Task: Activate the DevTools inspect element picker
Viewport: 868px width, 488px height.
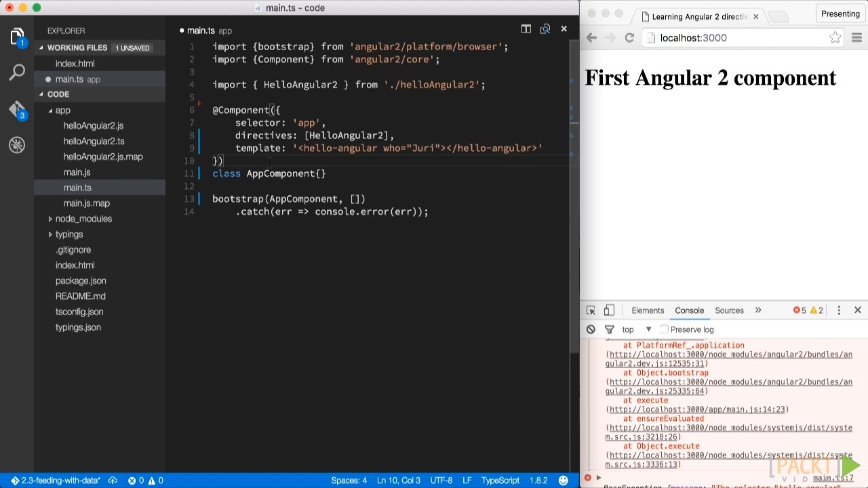Action: [x=591, y=310]
